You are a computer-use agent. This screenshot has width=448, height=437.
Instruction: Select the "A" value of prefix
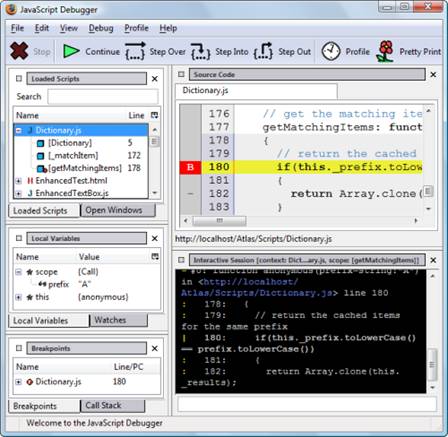click(85, 284)
